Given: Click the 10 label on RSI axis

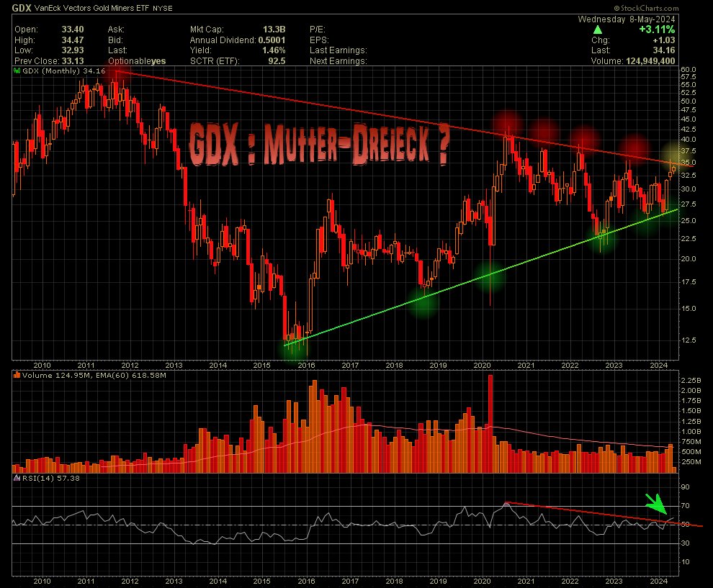Looking at the screenshot, I should [x=685, y=561].
